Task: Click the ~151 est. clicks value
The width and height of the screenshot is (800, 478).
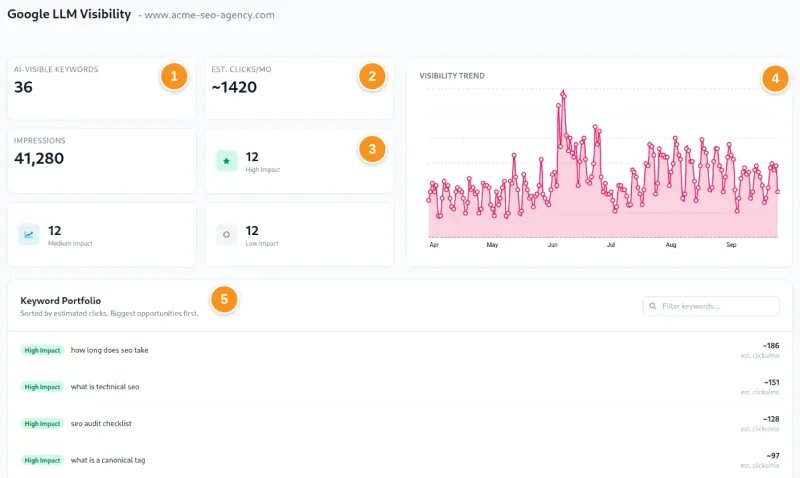Action: (x=771, y=383)
